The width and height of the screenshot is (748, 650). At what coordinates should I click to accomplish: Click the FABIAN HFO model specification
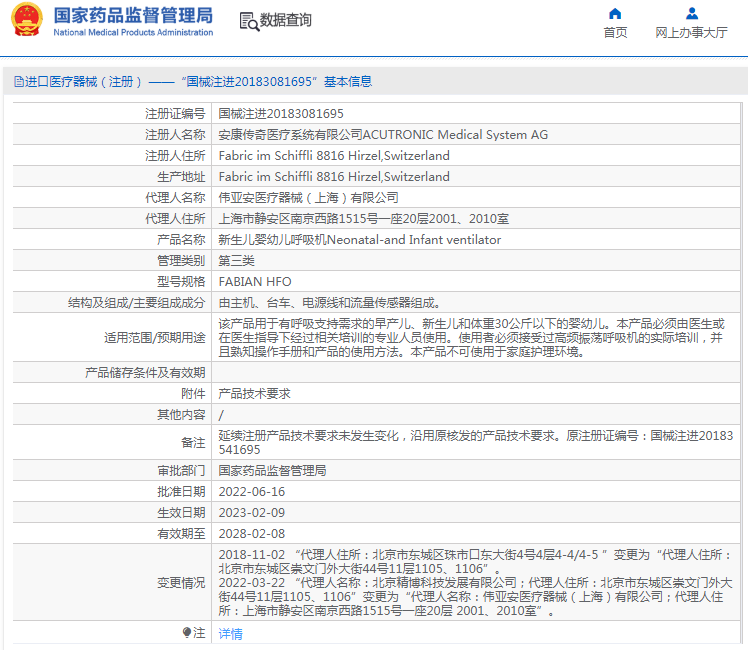pos(255,282)
